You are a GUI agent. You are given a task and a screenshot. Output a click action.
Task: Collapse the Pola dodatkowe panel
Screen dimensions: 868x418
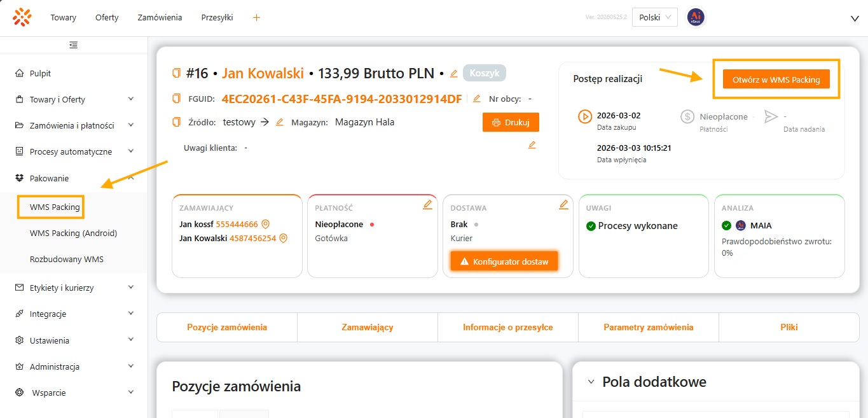coord(591,382)
